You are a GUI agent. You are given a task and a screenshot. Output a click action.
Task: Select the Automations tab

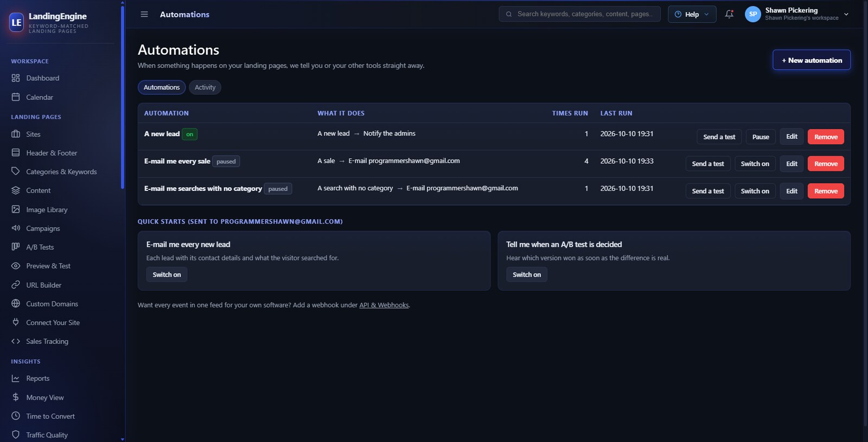point(162,87)
